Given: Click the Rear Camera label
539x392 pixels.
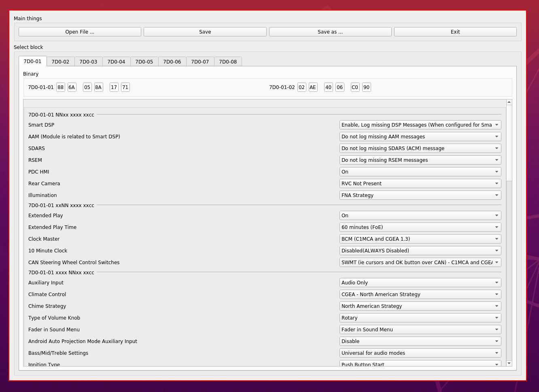Looking at the screenshot, I should point(44,184).
